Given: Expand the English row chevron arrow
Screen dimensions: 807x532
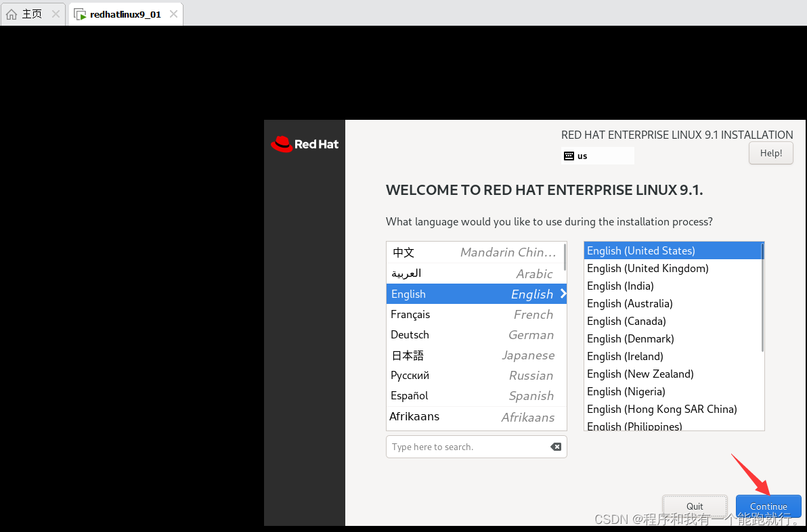Looking at the screenshot, I should pyautogui.click(x=563, y=294).
